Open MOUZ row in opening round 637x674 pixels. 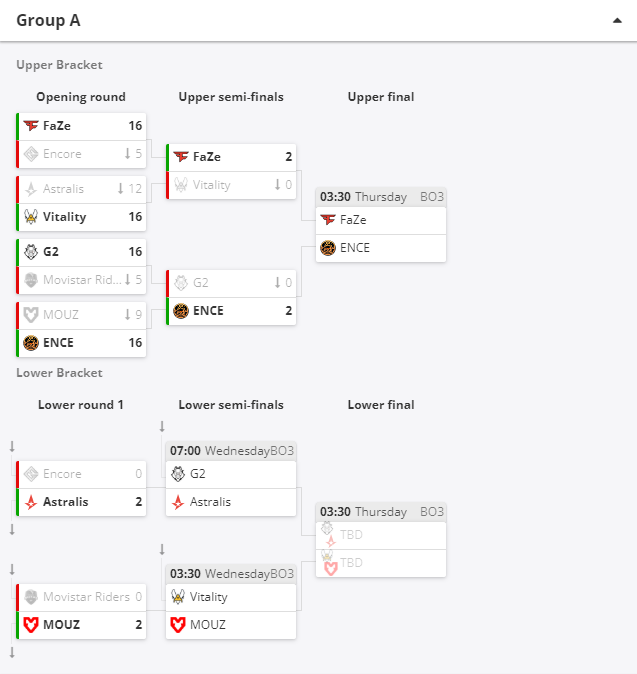click(81, 315)
